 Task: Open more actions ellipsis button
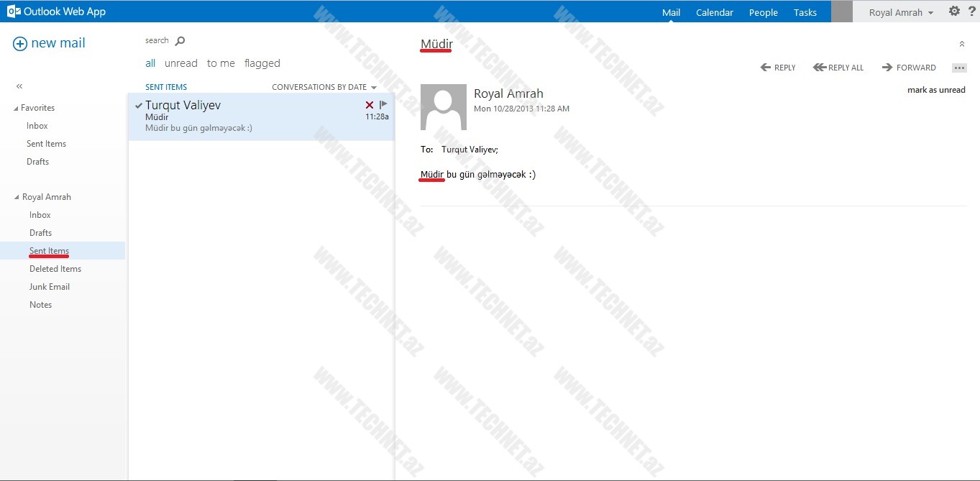(x=959, y=68)
